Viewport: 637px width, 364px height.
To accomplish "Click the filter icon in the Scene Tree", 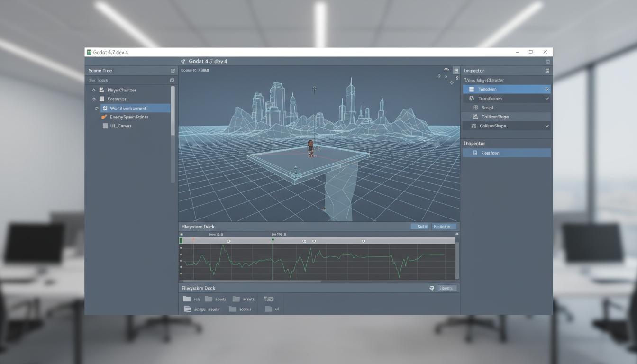I will [172, 80].
